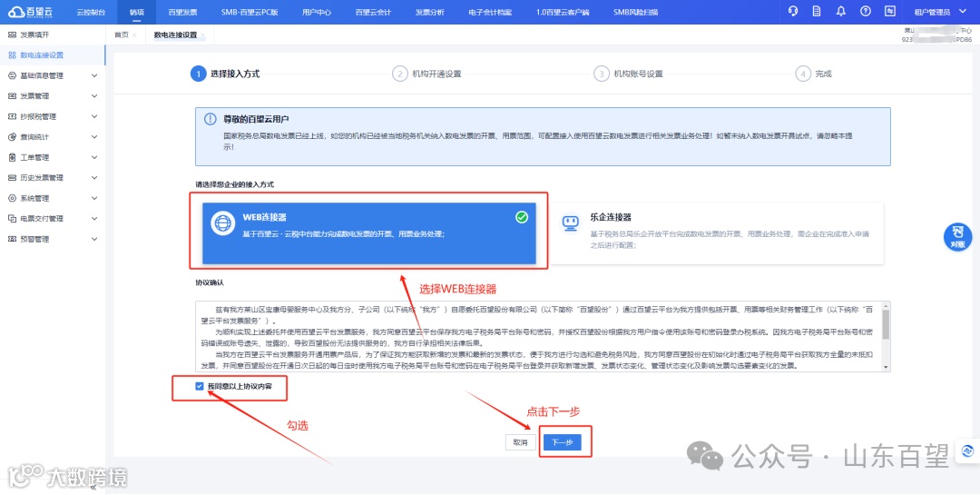Click the 乐企连接器 robot icon
The width and height of the screenshot is (980, 495).
click(x=569, y=223)
